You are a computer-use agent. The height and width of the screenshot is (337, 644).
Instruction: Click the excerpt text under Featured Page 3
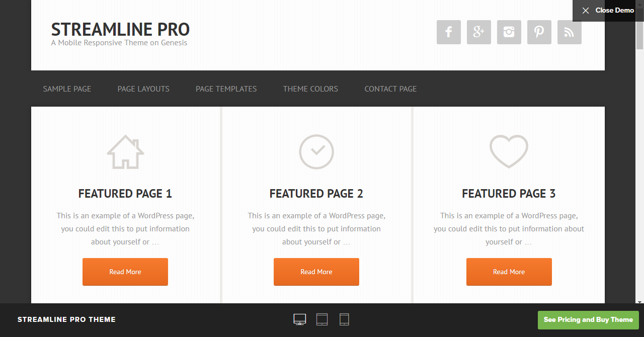[509, 229]
